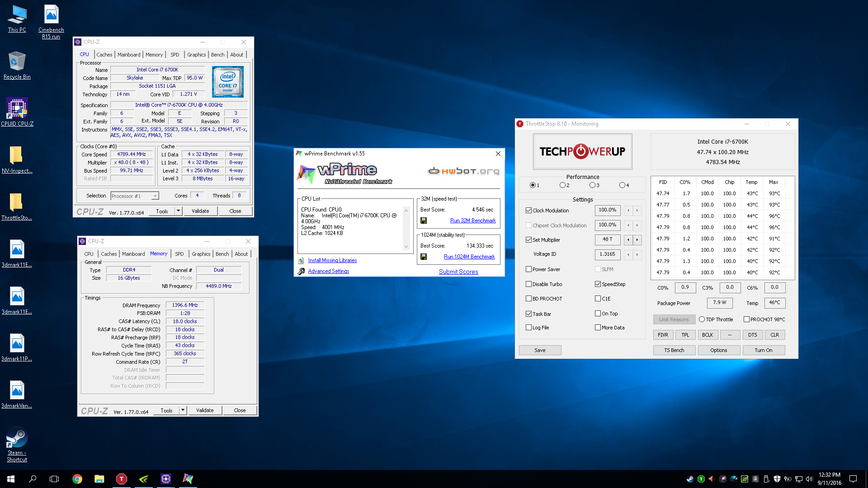Switch to ThrottleStop in the taskbar

122,479
